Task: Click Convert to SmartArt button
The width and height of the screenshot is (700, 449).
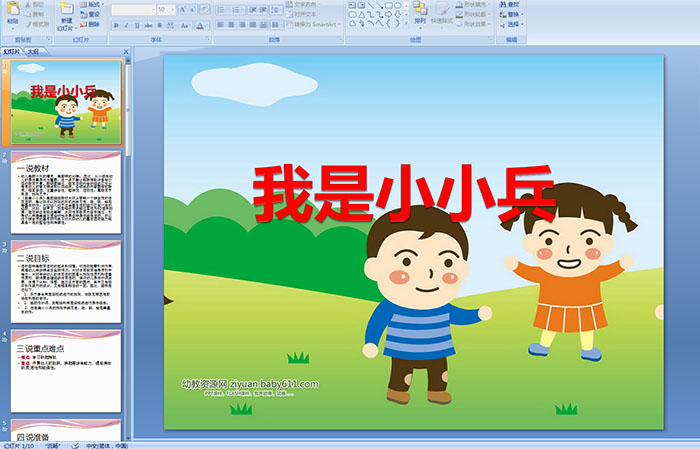Action: pyautogui.click(x=313, y=24)
